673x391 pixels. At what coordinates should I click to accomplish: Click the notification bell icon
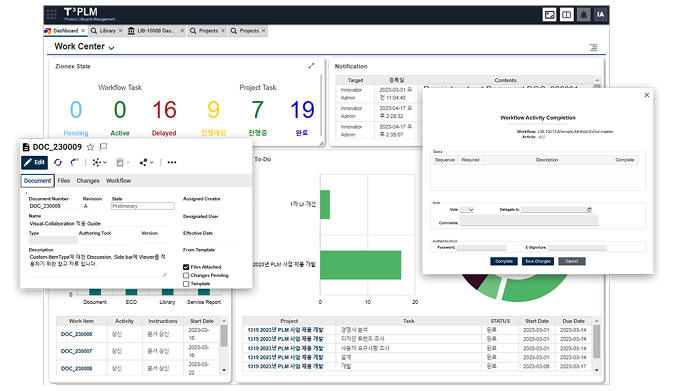click(x=583, y=15)
